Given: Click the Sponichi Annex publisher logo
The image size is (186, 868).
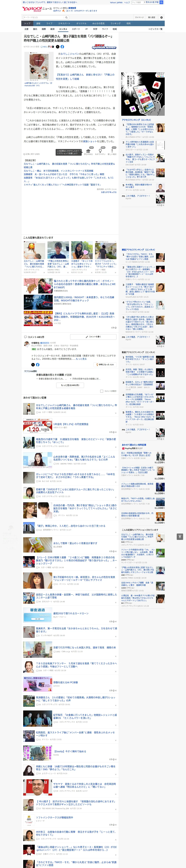Looking at the screenshot, I should pyautogui.click(x=104, y=47).
